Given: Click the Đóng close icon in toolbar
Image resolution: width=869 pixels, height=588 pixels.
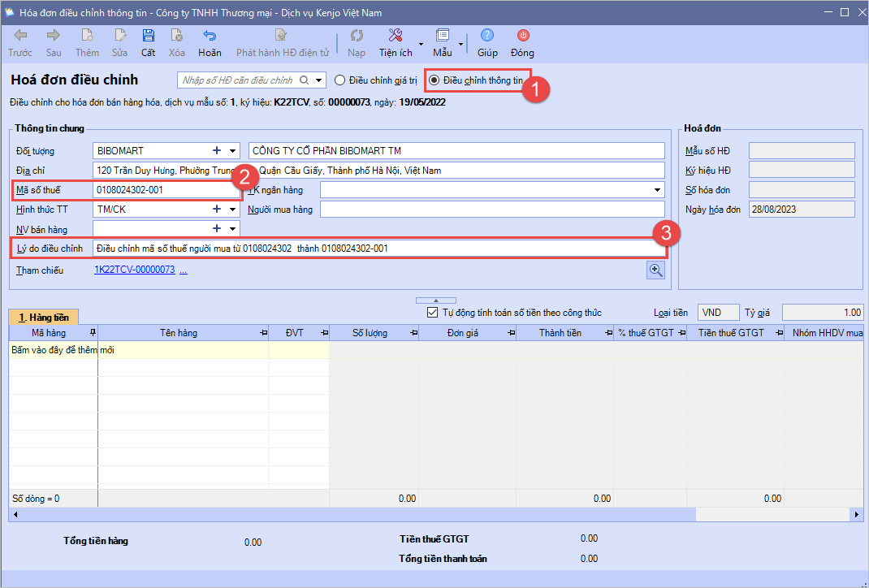Looking at the screenshot, I should click(522, 36).
